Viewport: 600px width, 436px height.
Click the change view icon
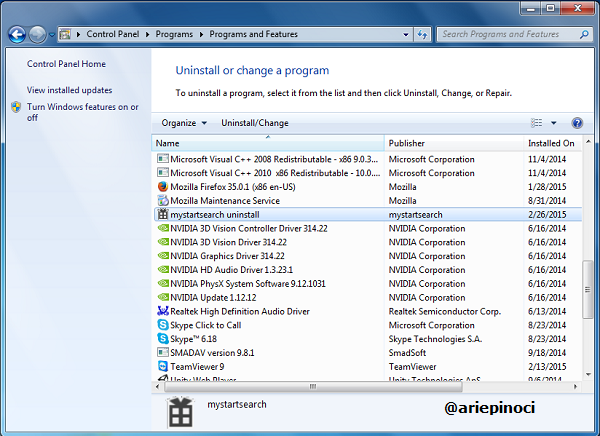(x=536, y=122)
